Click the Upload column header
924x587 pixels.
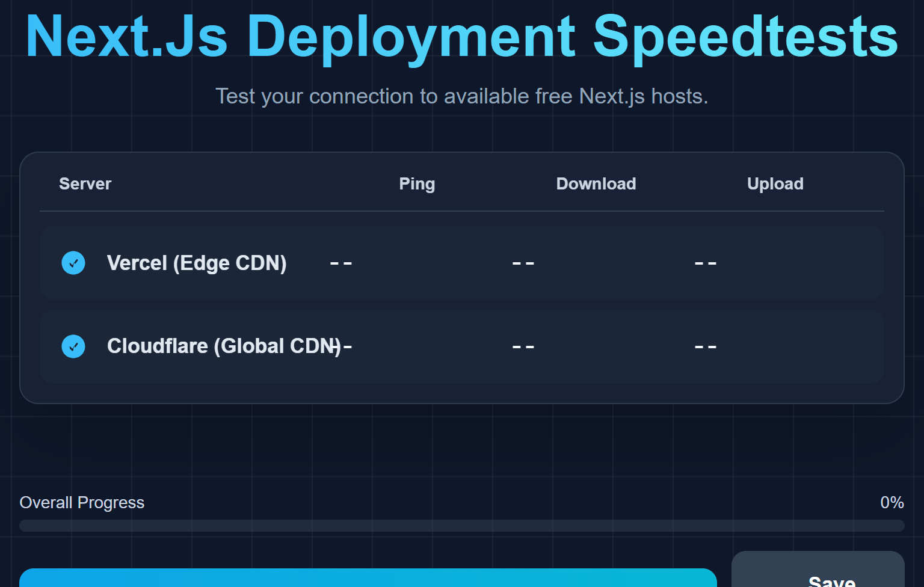click(775, 183)
